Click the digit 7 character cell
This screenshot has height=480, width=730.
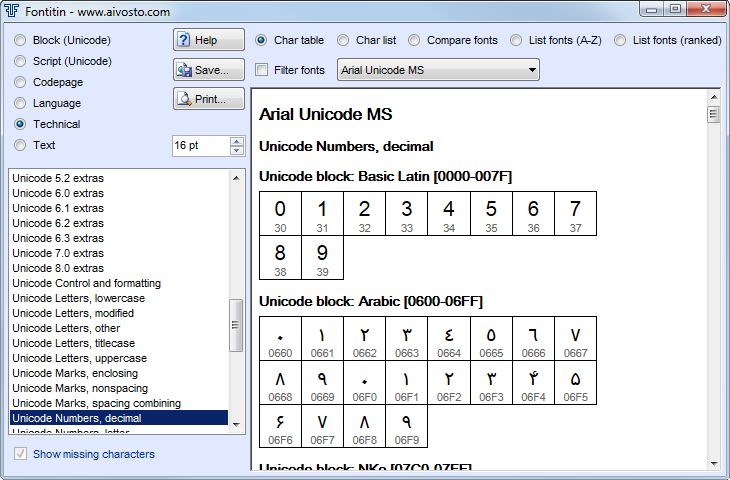pos(575,214)
